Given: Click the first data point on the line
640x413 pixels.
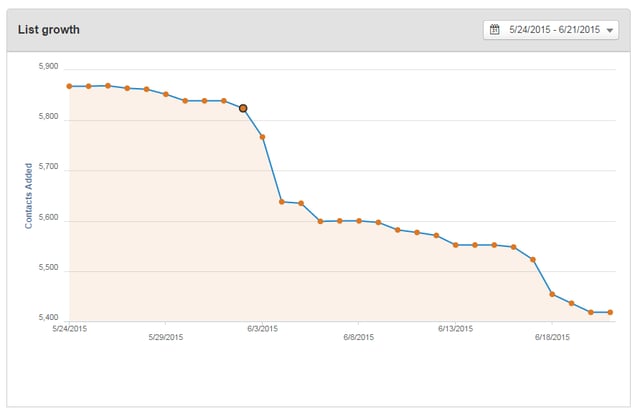Looking at the screenshot, I should coord(69,86).
